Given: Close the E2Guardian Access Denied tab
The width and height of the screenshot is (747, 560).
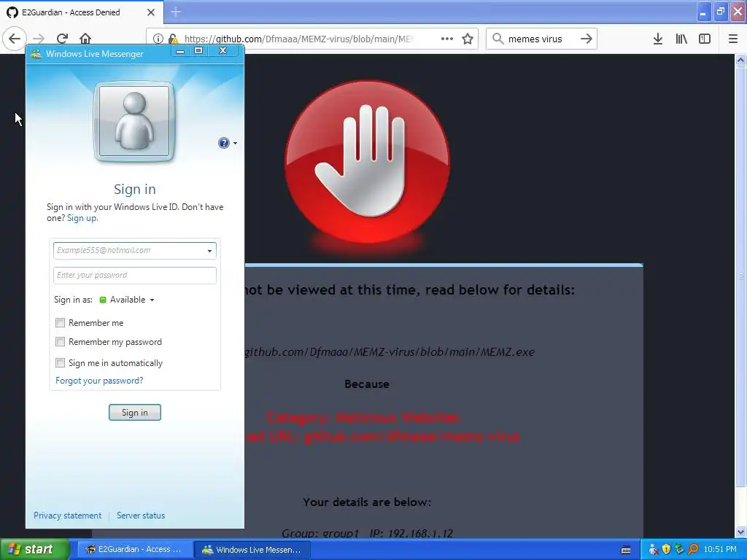Looking at the screenshot, I should [x=150, y=12].
